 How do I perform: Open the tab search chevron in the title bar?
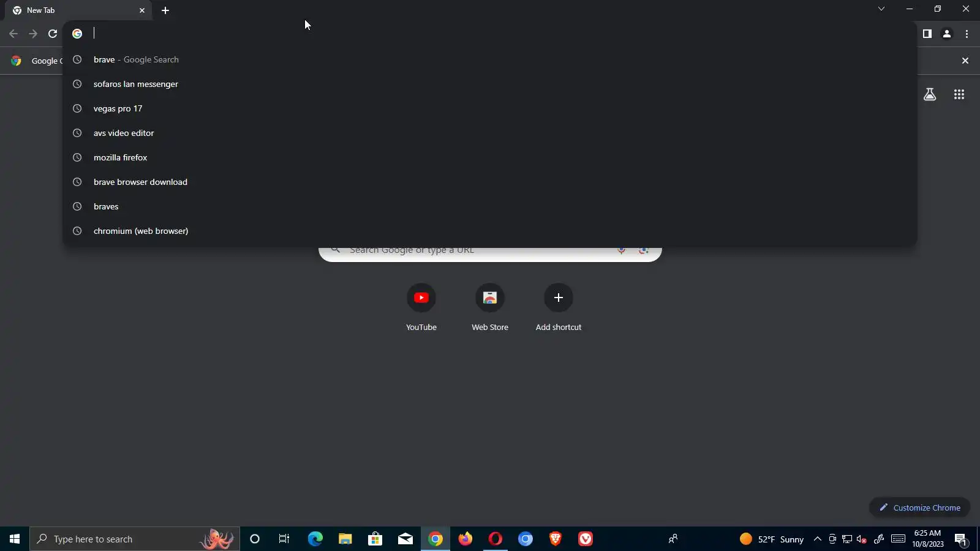(x=881, y=9)
